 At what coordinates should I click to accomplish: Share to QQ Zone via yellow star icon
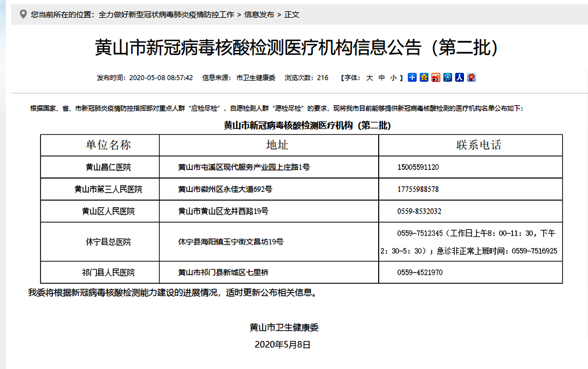pyautogui.click(x=424, y=77)
